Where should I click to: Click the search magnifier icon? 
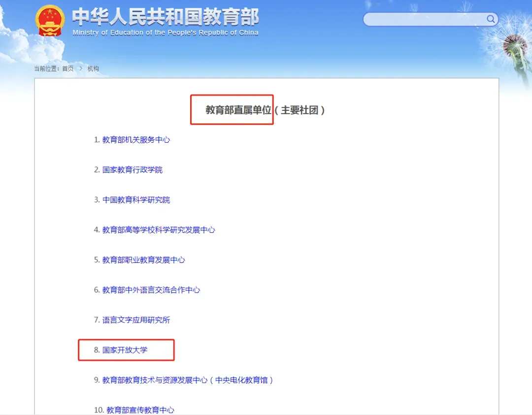click(x=491, y=19)
